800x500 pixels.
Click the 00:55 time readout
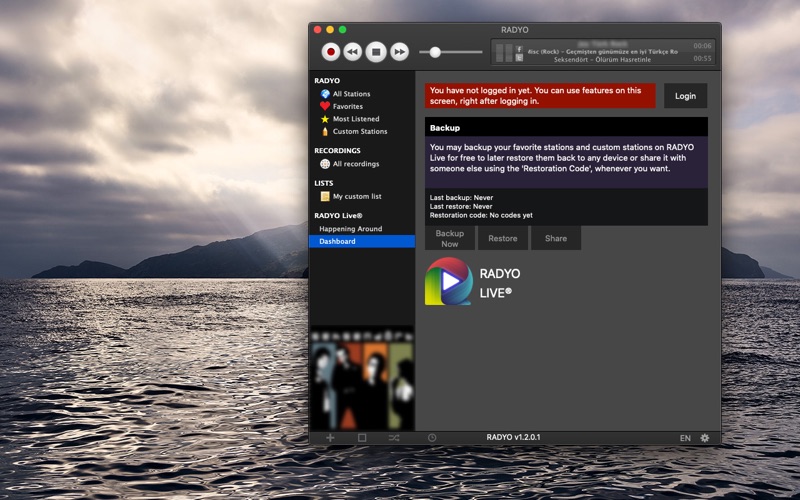[702, 58]
